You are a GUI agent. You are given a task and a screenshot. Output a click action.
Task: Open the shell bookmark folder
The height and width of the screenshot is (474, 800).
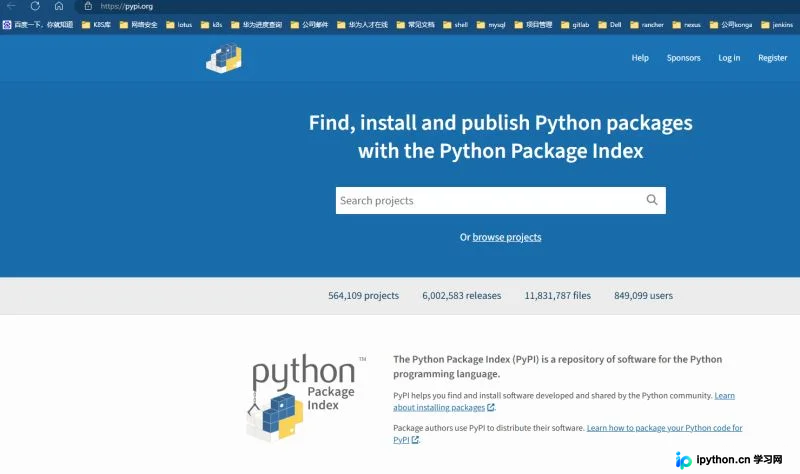pos(456,24)
